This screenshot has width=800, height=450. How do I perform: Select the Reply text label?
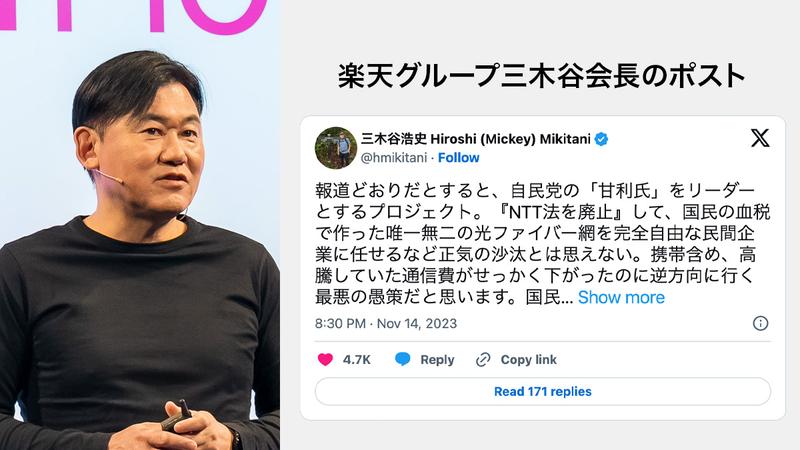pyautogui.click(x=437, y=360)
